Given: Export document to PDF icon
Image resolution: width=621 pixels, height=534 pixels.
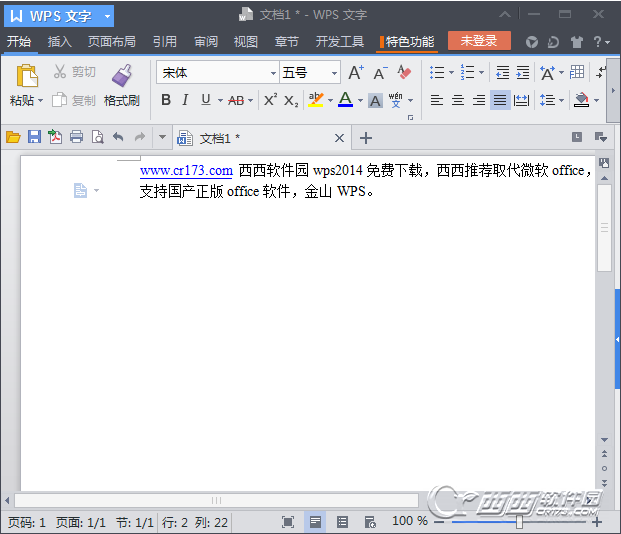Looking at the screenshot, I should coord(55,137).
